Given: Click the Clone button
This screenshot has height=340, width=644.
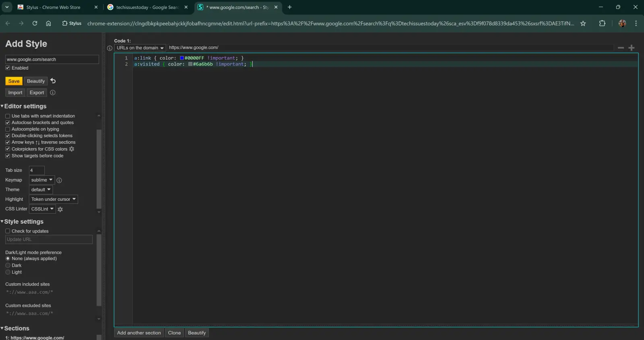Looking at the screenshot, I should (174, 333).
